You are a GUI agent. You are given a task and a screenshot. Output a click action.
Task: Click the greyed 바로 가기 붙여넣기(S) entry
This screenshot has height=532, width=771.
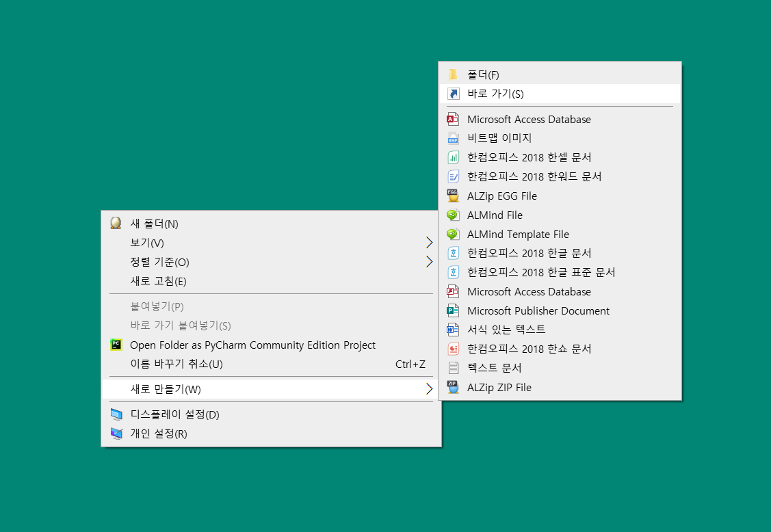pyautogui.click(x=271, y=325)
